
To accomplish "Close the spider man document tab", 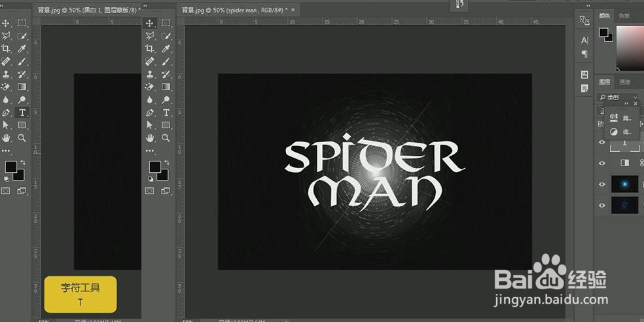I will [293, 10].
